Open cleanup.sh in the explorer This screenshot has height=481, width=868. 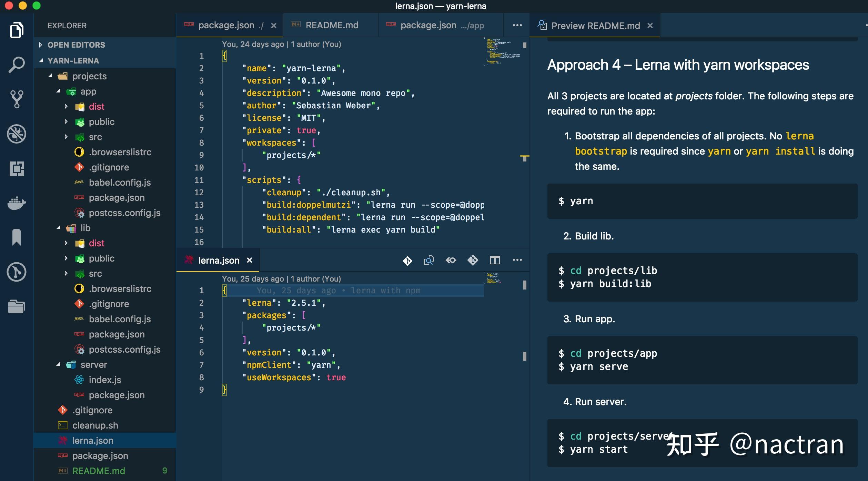tap(95, 425)
